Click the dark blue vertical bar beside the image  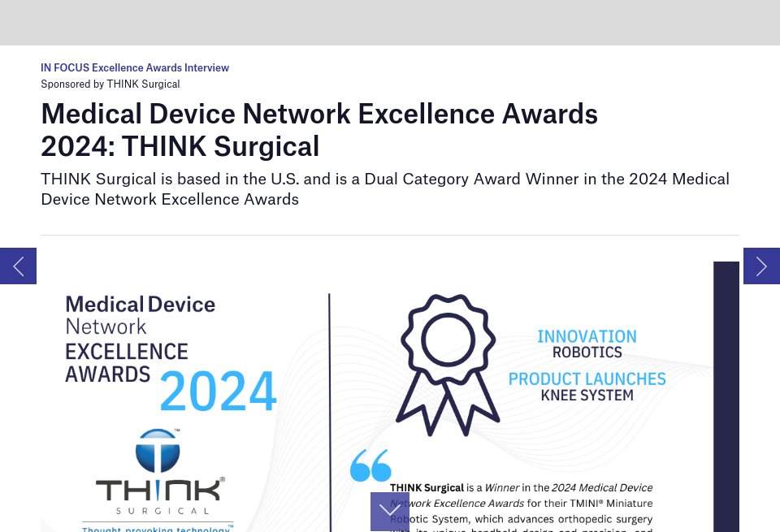point(726,396)
